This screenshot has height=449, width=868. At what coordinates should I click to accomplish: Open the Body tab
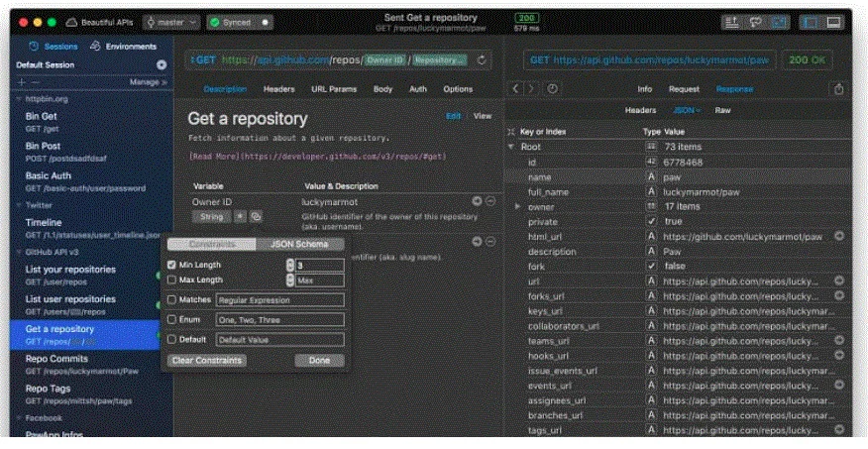pyautogui.click(x=382, y=89)
